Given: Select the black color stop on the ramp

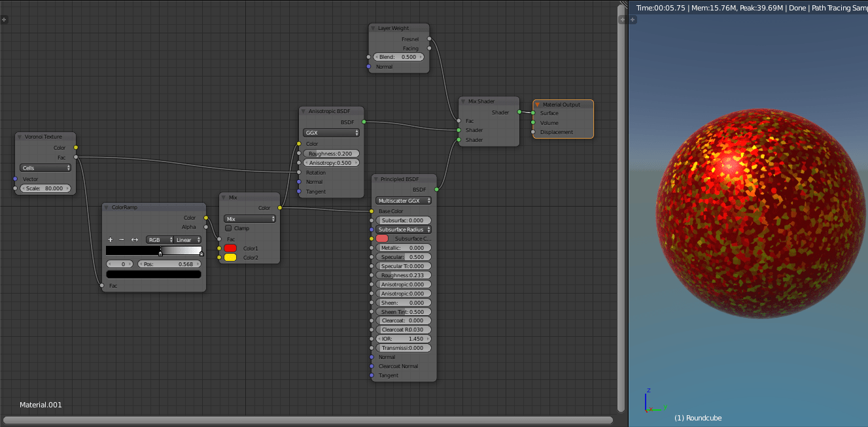Looking at the screenshot, I should tap(160, 253).
